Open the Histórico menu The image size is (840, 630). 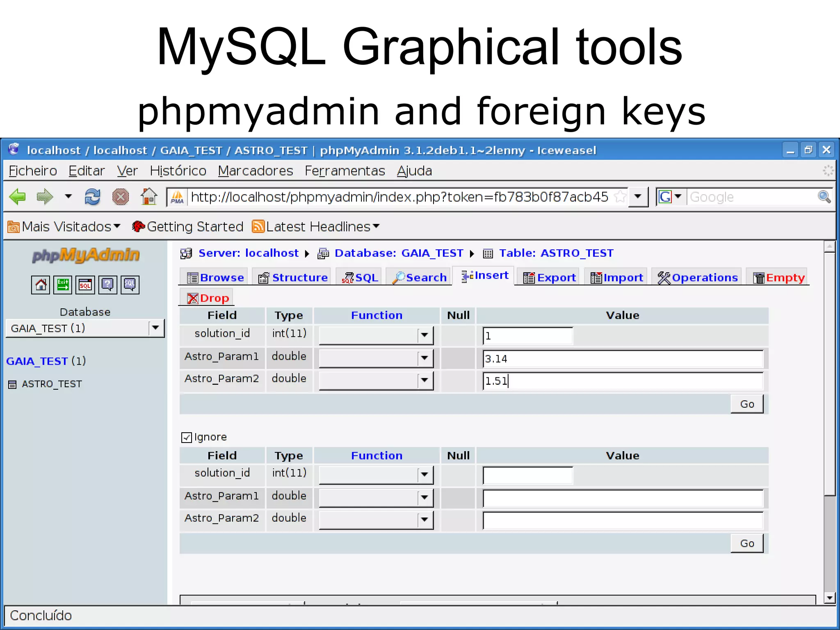(178, 171)
